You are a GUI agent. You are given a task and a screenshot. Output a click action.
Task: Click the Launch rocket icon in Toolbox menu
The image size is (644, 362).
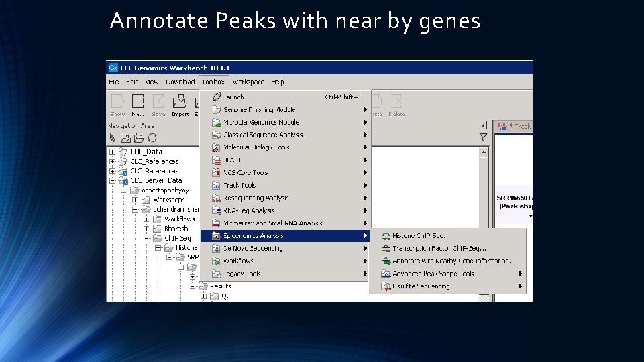(217, 97)
